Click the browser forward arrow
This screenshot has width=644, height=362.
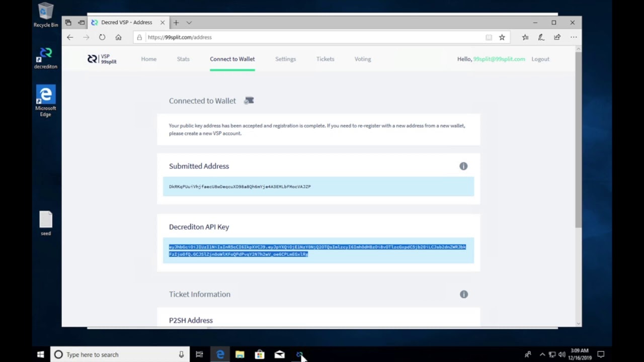coord(86,37)
